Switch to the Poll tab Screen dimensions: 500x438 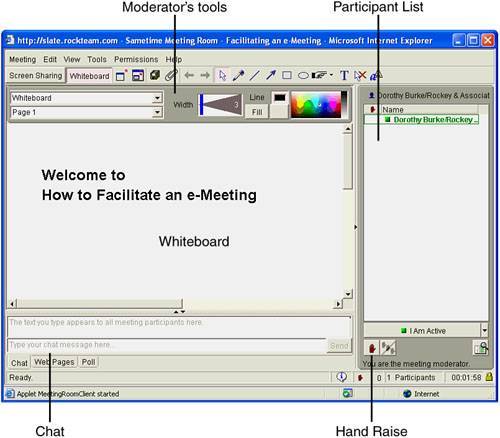point(88,362)
